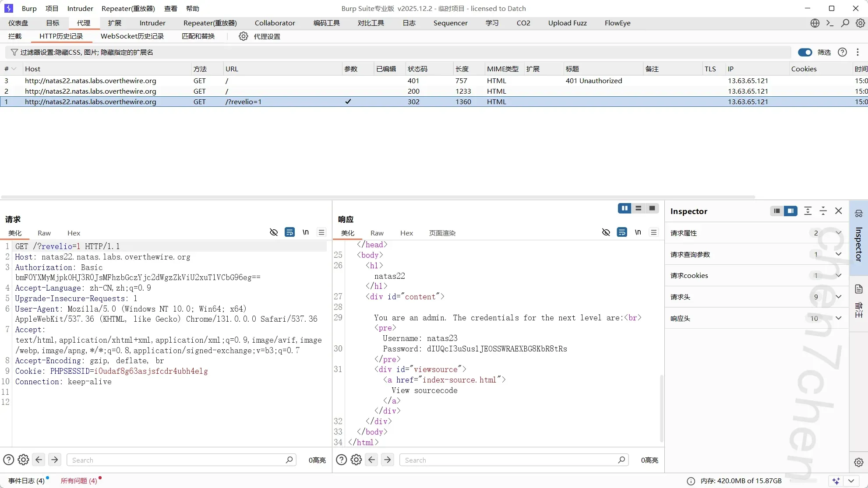The height and width of the screenshot is (488, 868).
Task: Expand all Inspector sections icon
Action: click(x=808, y=211)
